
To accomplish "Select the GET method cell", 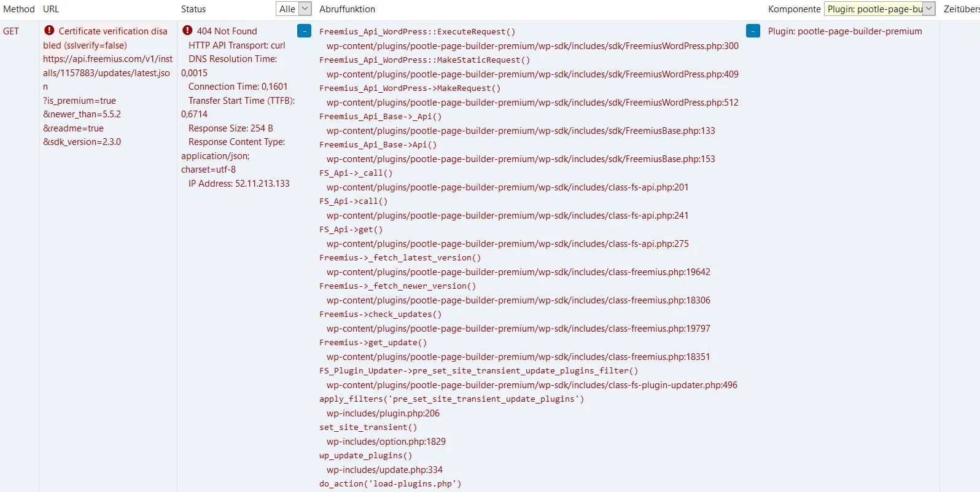I will coord(11,31).
